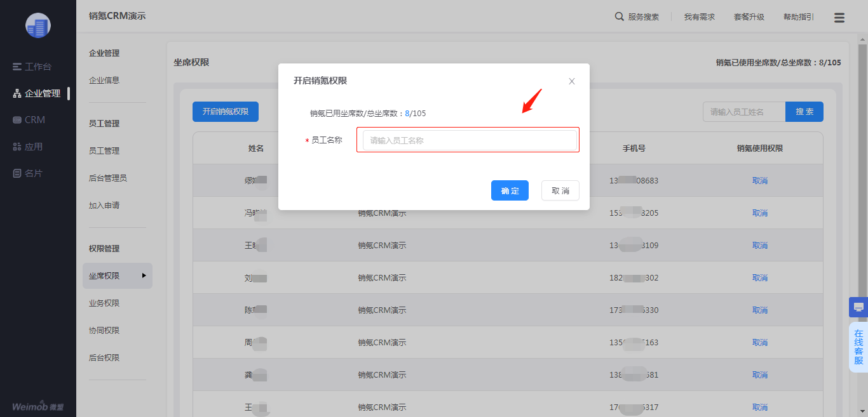This screenshot has width=868, height=417.
Task: Go to 应用 in the sidebar
Action: pyautogui.click(x=28, y=147)
